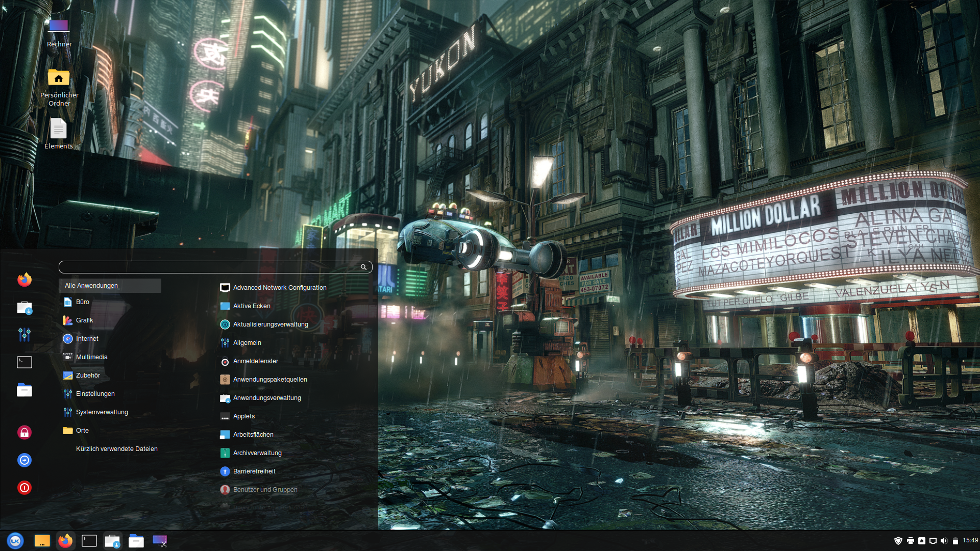Click the red shutdown power icon

[24, 488]
